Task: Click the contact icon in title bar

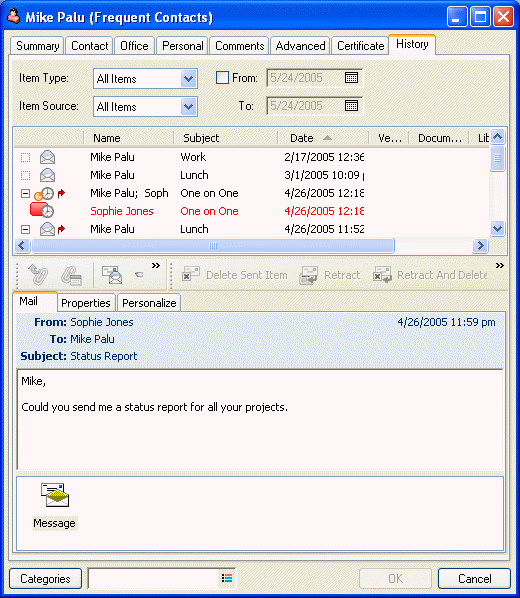Action: 14,17
